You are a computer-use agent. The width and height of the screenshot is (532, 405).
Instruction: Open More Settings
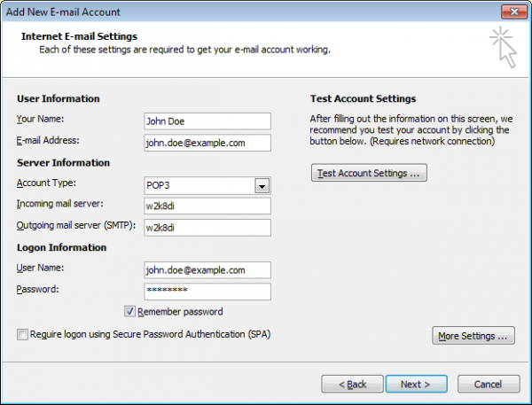pos(473,337)
